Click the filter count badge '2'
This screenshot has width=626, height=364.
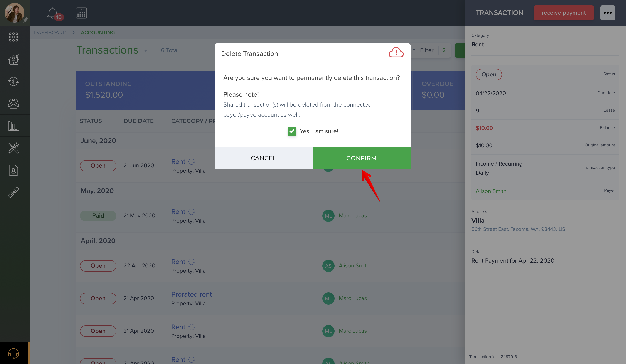tap(444, 50)
